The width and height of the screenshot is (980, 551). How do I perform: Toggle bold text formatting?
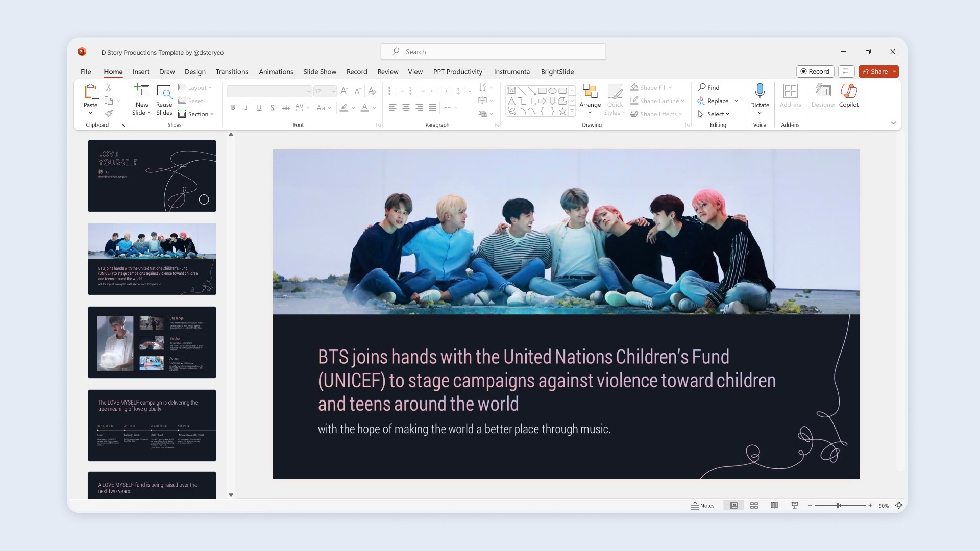pos(233,107)
